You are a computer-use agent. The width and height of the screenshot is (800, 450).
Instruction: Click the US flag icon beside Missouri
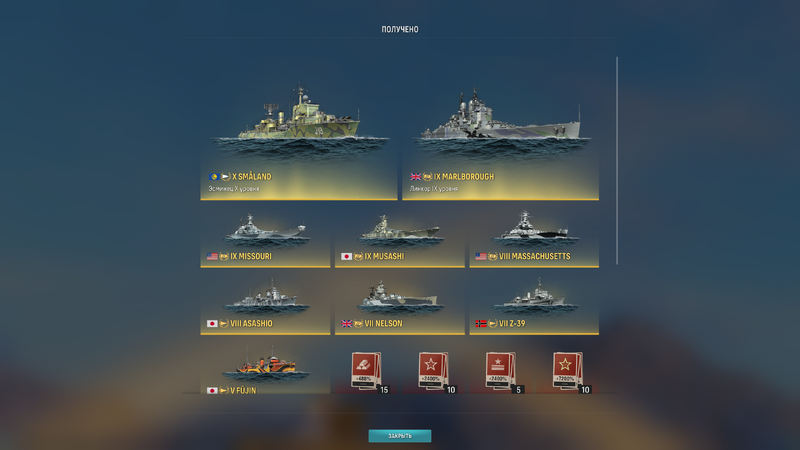point(212,256)
